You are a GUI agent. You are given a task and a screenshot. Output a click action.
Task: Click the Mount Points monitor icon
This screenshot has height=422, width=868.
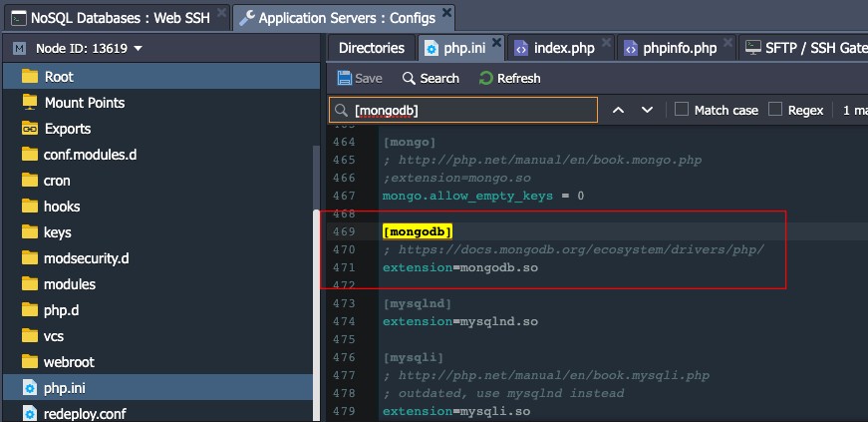pyautogui.click(x=30, y=103)
